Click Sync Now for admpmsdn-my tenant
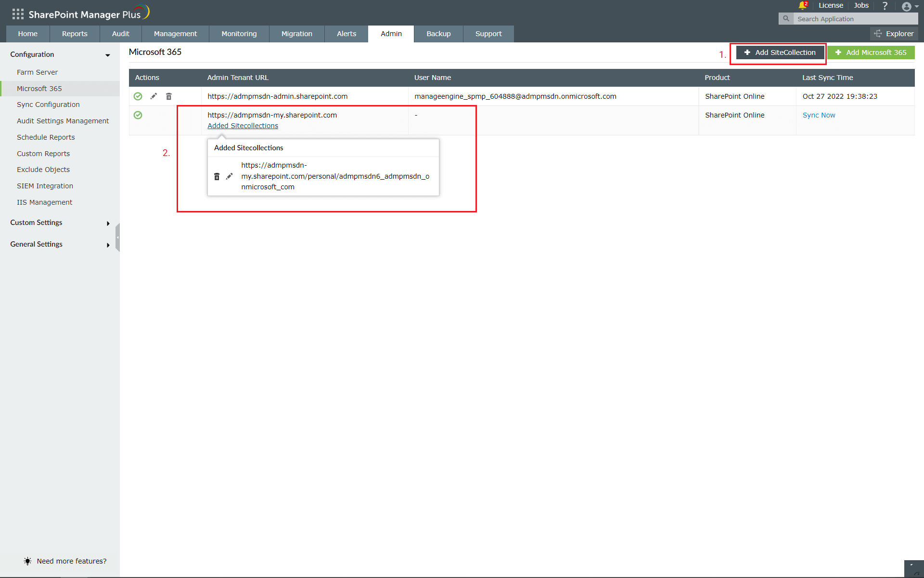Image resolution: width=924 pixels, height=578 pixels. 818,115
